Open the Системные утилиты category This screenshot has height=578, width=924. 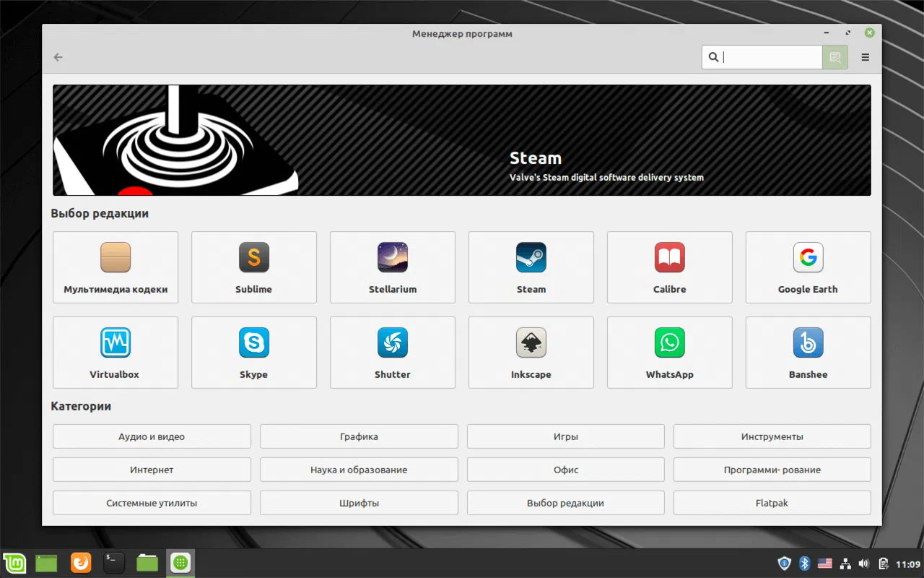coord(152,502)
